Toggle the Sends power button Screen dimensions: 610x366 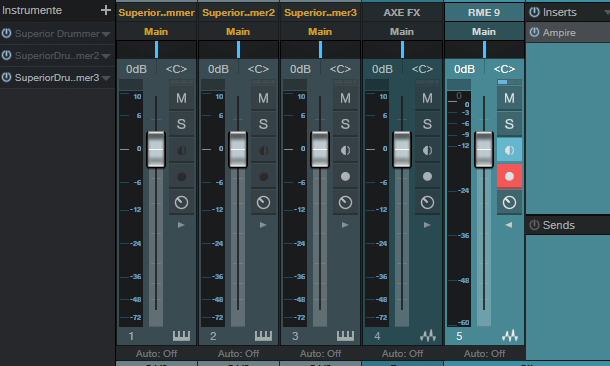pyautogui.click(x=535, y=225)
